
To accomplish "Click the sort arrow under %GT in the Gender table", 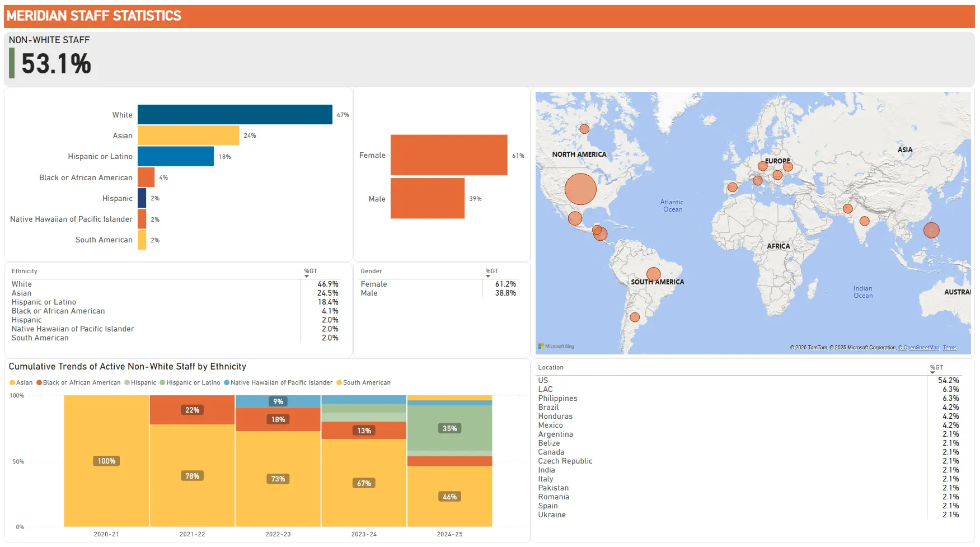I will (x=488, y=277).
